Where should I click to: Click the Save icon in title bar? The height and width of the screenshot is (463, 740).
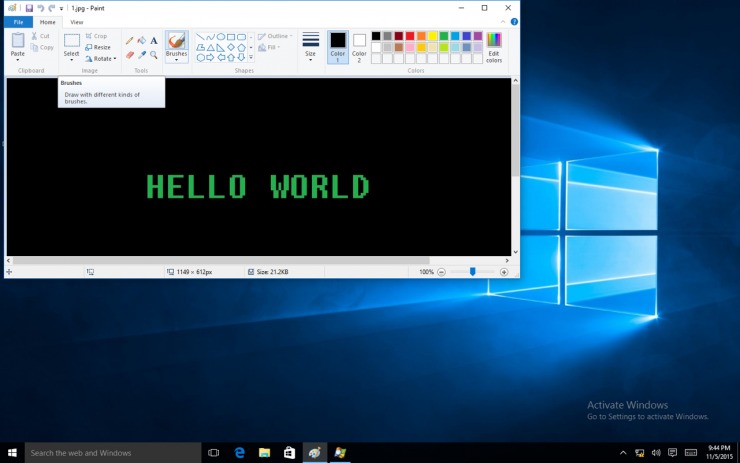click(29, 8)
